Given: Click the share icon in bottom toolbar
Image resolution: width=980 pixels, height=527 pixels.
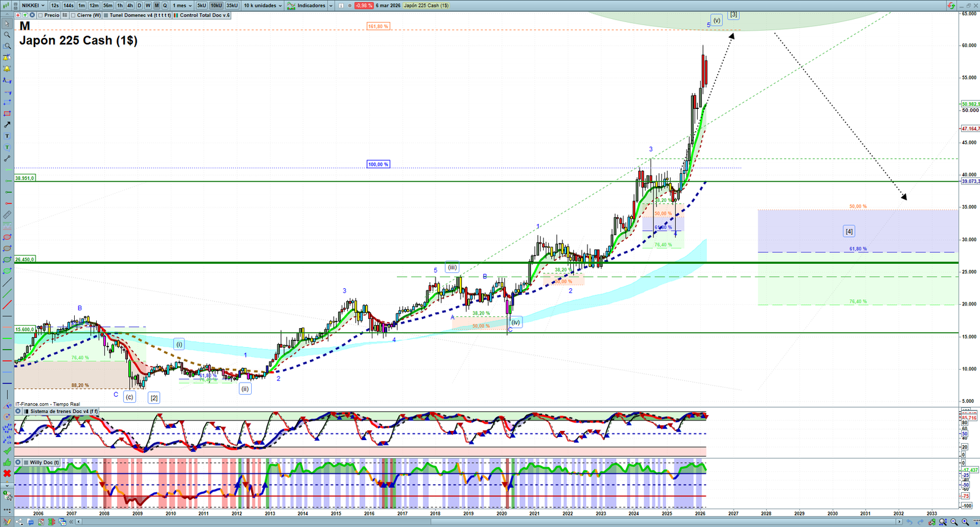Looking at the screenshot, I should [x=18, y=522].
